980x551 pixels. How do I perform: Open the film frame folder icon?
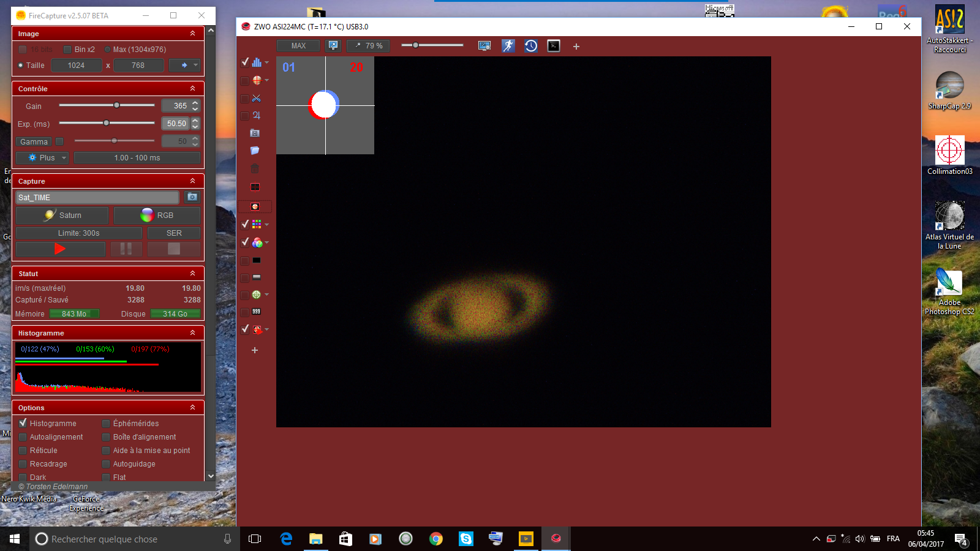[255, 133]
